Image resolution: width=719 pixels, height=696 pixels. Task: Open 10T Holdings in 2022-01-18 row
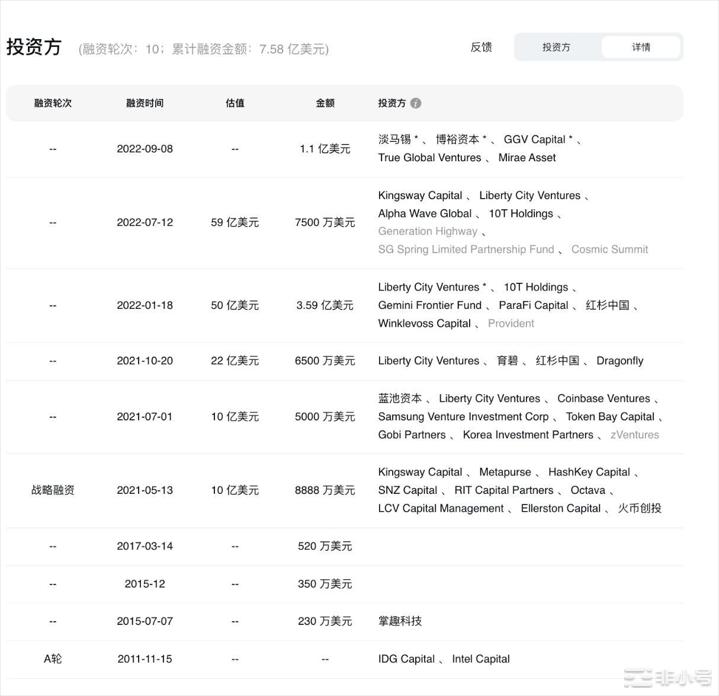click(536, 287)
